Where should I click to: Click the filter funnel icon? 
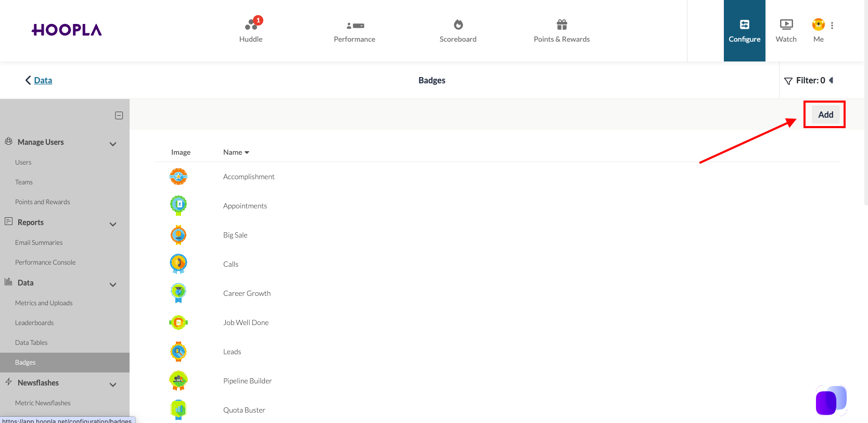pos(788,81)
